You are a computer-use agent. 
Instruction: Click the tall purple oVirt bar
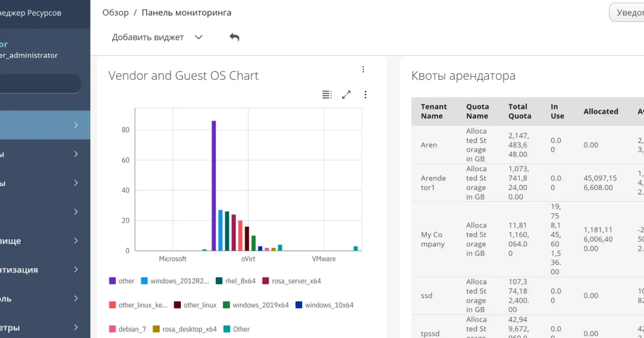pos(214,186)
